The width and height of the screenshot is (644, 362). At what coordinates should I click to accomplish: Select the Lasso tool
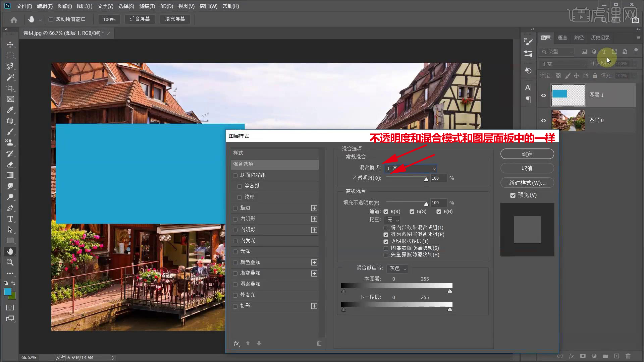pos(10,66)
